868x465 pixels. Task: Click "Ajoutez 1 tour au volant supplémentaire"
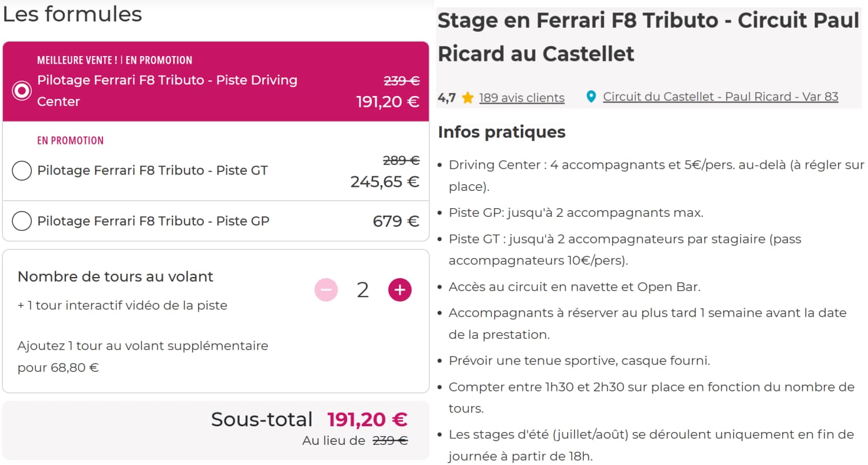[x=142, y=346]
